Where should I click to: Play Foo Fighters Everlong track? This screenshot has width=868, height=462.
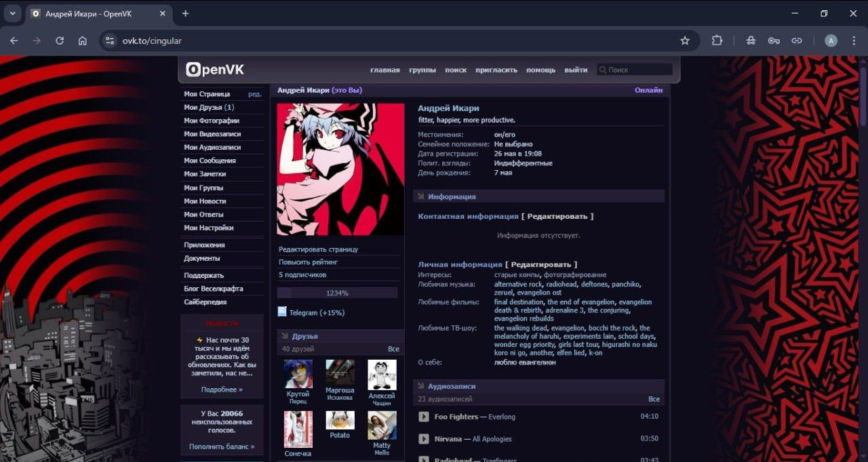(424, 417)
